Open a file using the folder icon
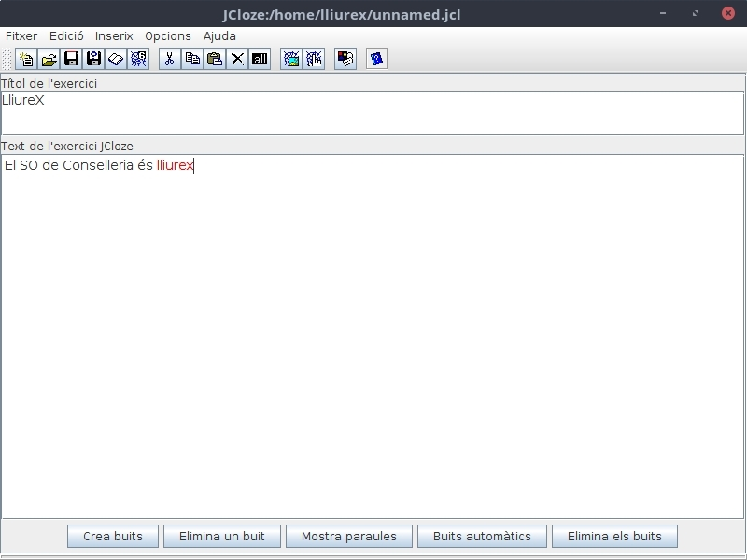The image size is (747, 560). [49, 59]
